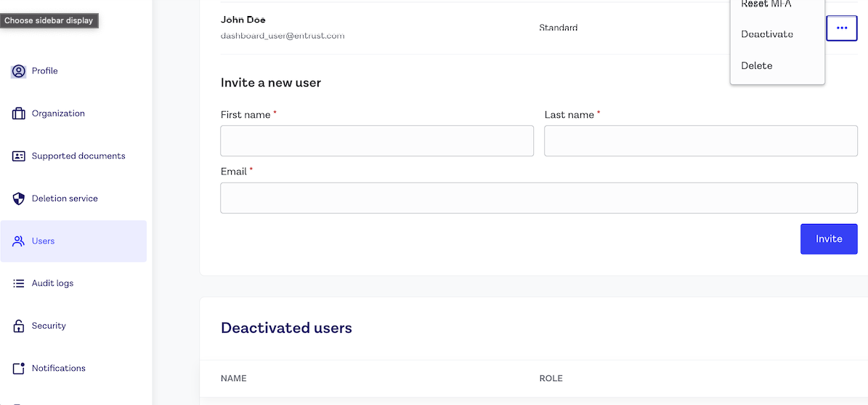
Task: Focus the First name input field
Action: tap(377, 141)
